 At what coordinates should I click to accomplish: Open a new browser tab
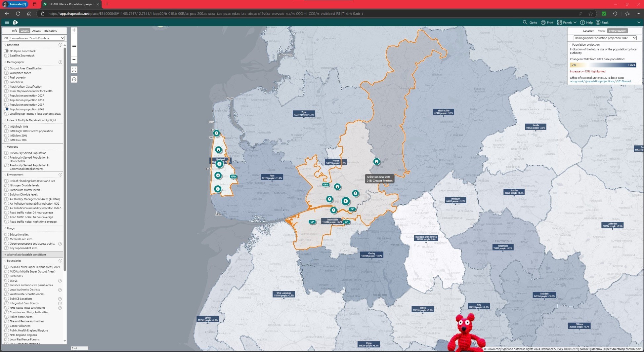(107, 4)
